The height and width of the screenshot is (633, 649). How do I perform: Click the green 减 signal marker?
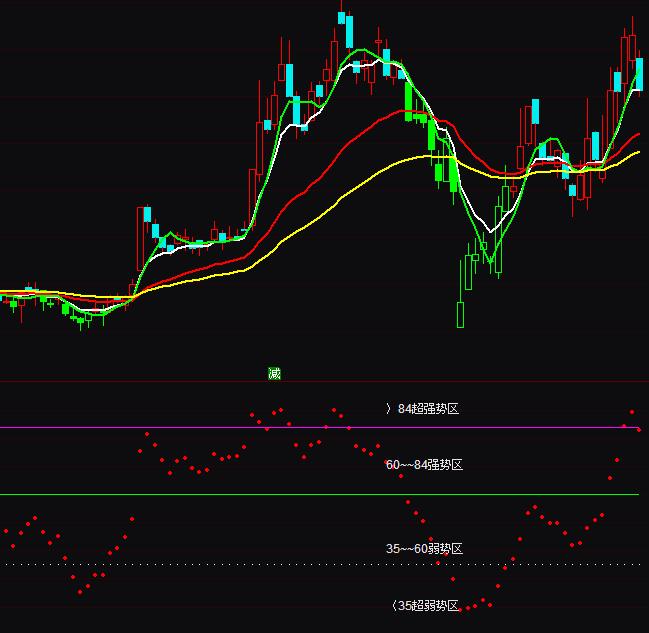click(274, 373)
